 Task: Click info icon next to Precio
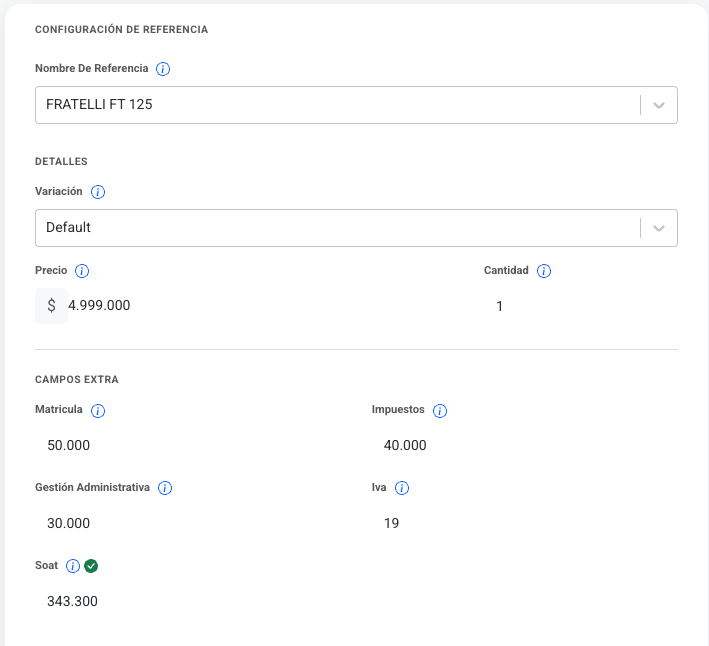tap(82, 271)
